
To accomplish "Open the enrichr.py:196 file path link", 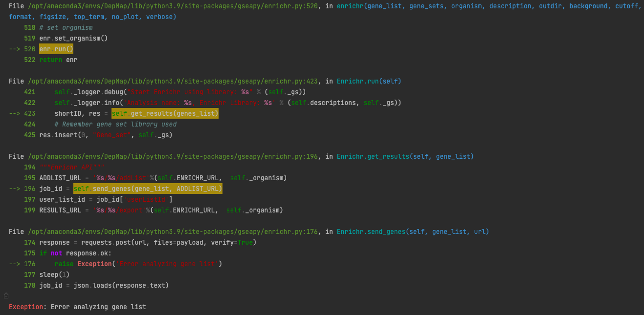I will click(171, 156).
